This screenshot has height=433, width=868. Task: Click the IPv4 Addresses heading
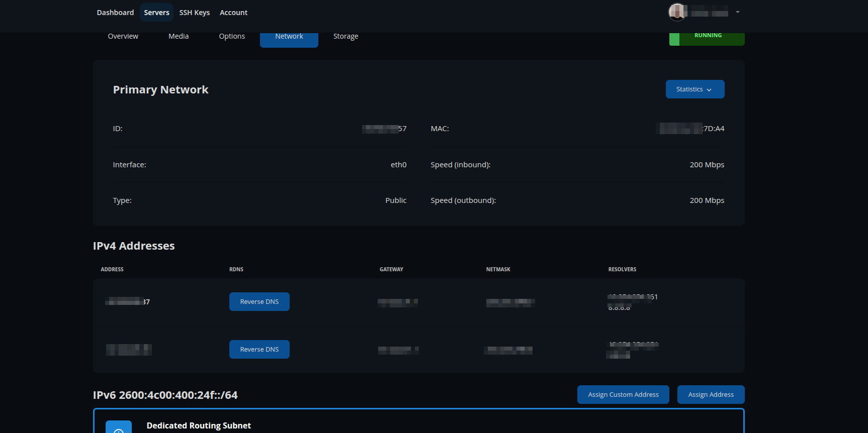134,246
